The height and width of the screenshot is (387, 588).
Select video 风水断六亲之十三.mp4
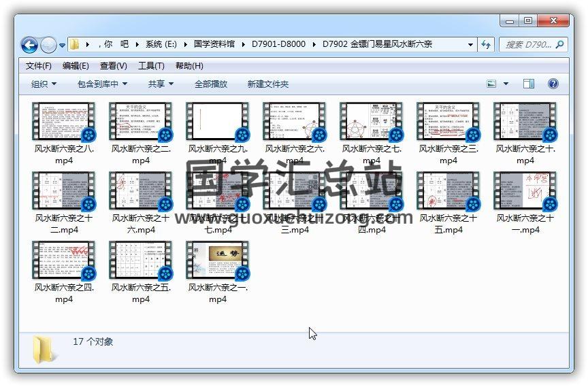[x=295, y=202]
